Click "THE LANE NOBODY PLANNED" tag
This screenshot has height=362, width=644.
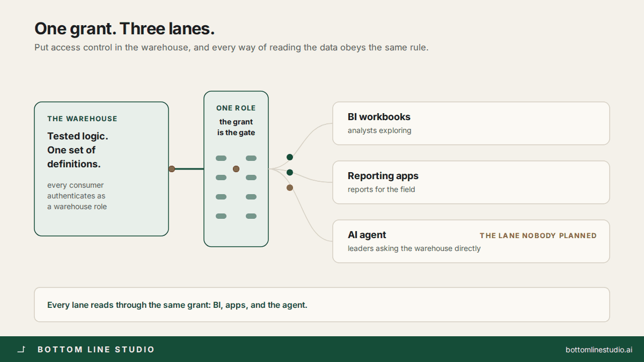pyautogui.click(x=538, y=235)
